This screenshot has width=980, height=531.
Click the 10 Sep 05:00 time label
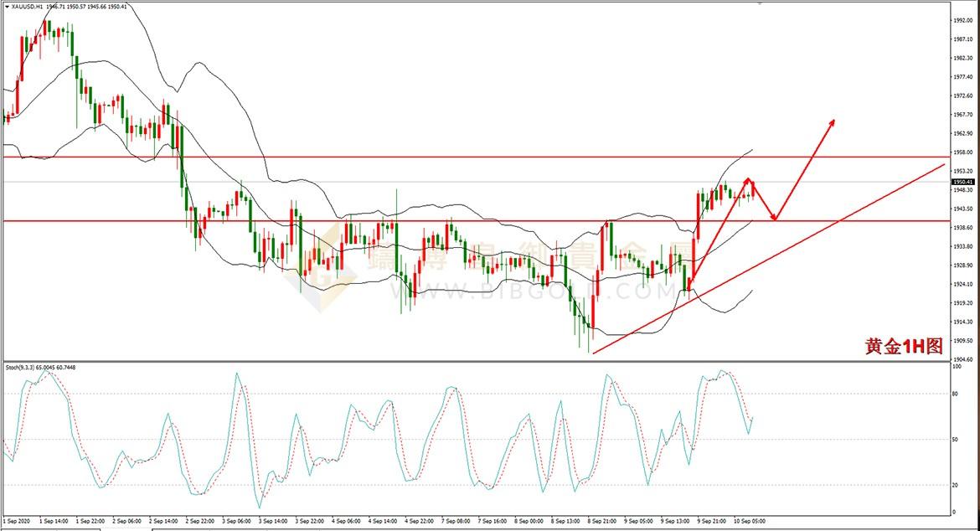click(x=749, y=520)
